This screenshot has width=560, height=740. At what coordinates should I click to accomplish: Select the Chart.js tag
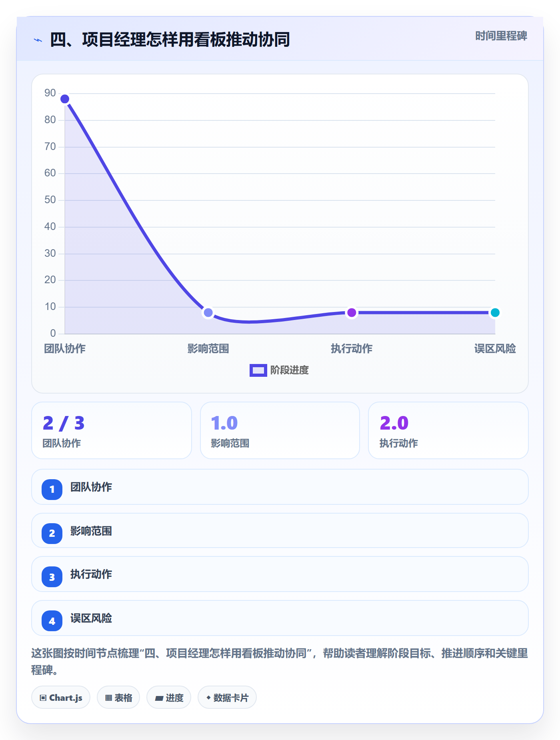pos(61,698)
